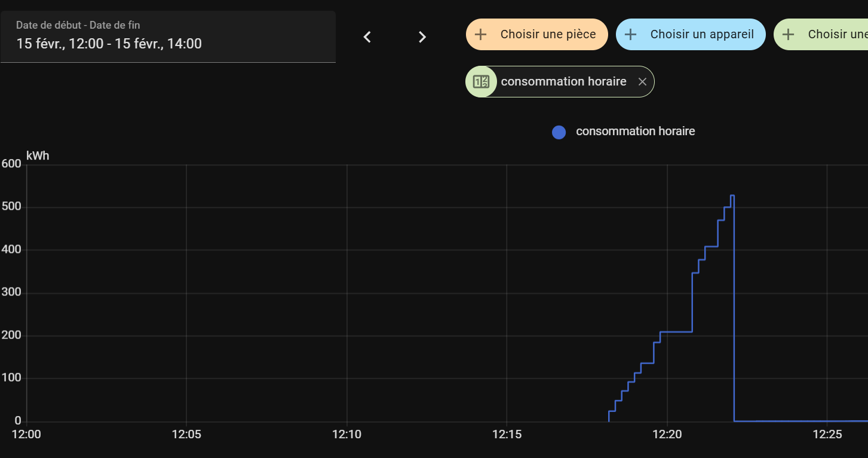Screen dimensions: 868x458
Task: Toggle consommation horaire legend label
Action: [636, 131]
